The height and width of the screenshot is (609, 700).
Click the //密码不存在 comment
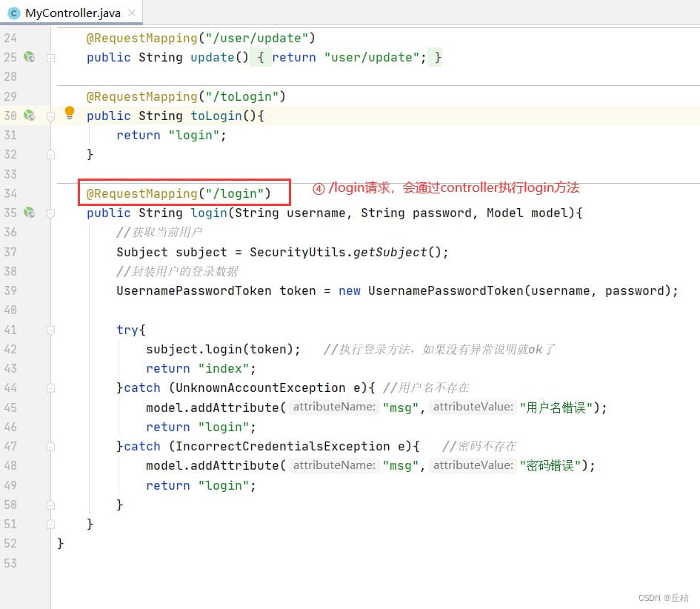point(479,446)
